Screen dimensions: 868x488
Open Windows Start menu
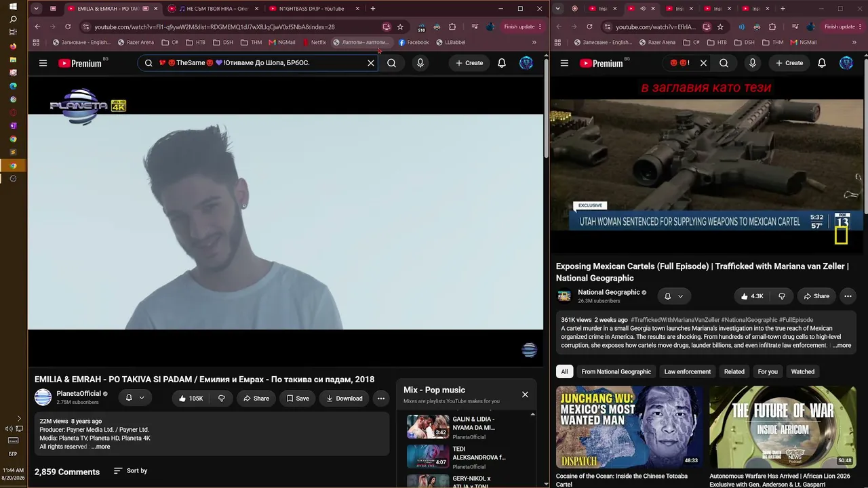click(x=13, y=7)
